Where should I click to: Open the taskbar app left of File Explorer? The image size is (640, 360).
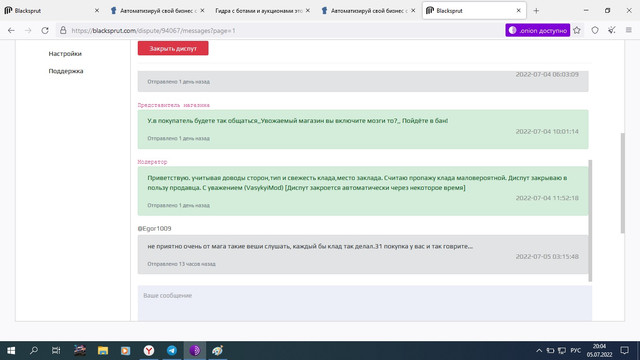pyautogui.click(x=80, y=351)
